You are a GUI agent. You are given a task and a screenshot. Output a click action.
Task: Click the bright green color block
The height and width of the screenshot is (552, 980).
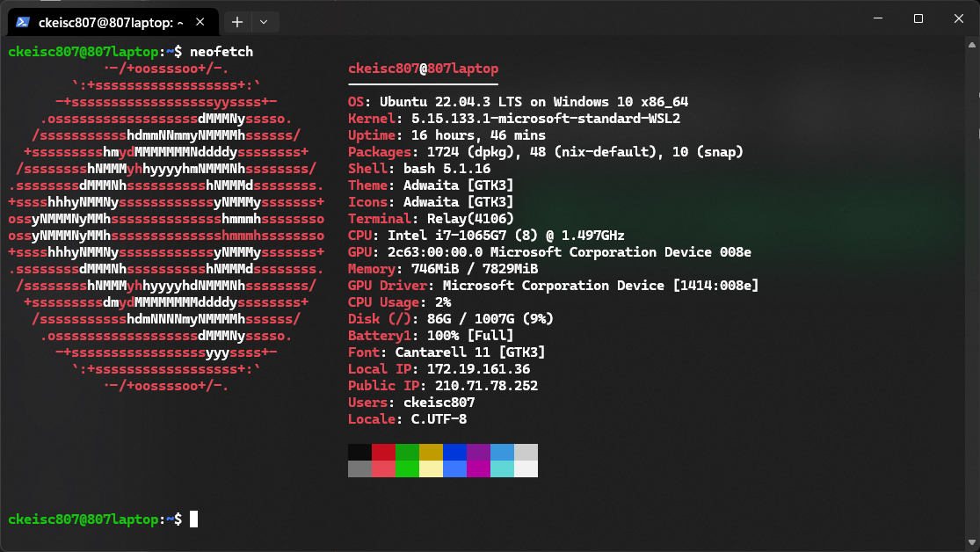[408, 468]
